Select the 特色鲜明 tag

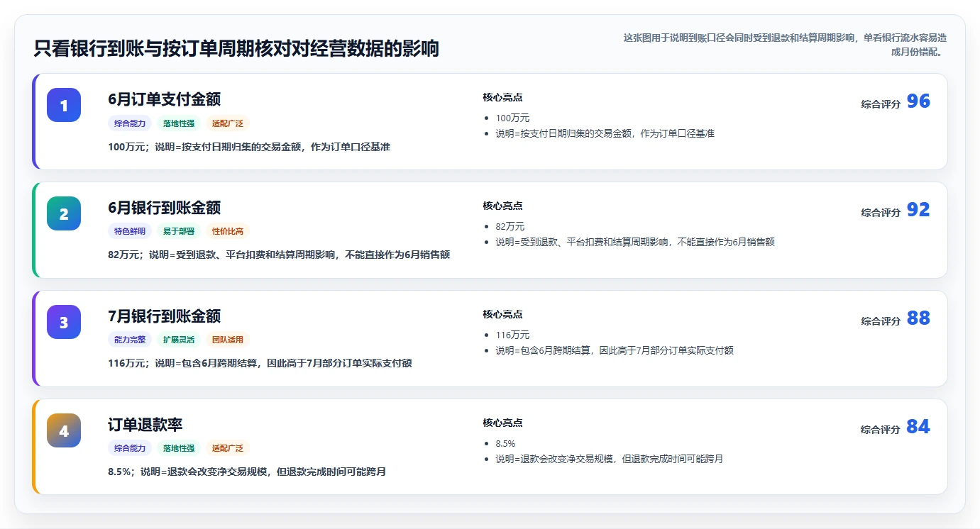[130, 231]
